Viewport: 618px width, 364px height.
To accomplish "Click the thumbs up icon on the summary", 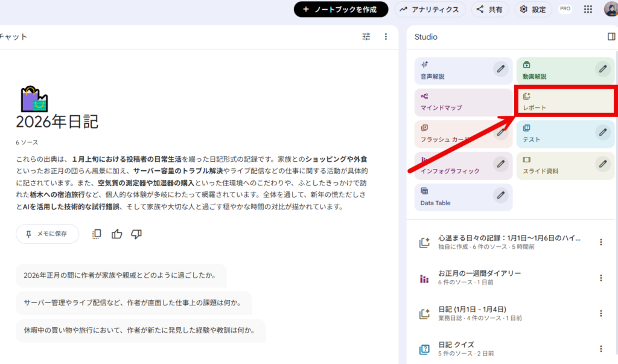I will point(116,234).
